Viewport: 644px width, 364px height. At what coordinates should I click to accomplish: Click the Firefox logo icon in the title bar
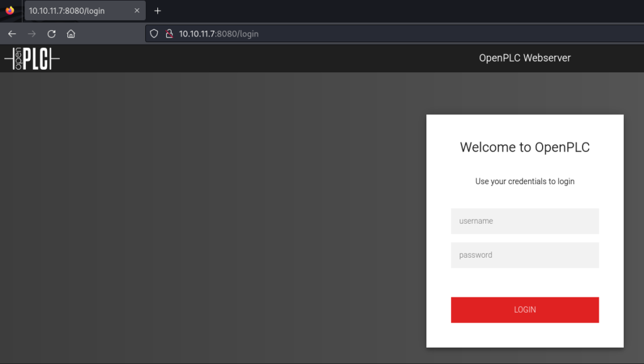click(x=9, y=11)
